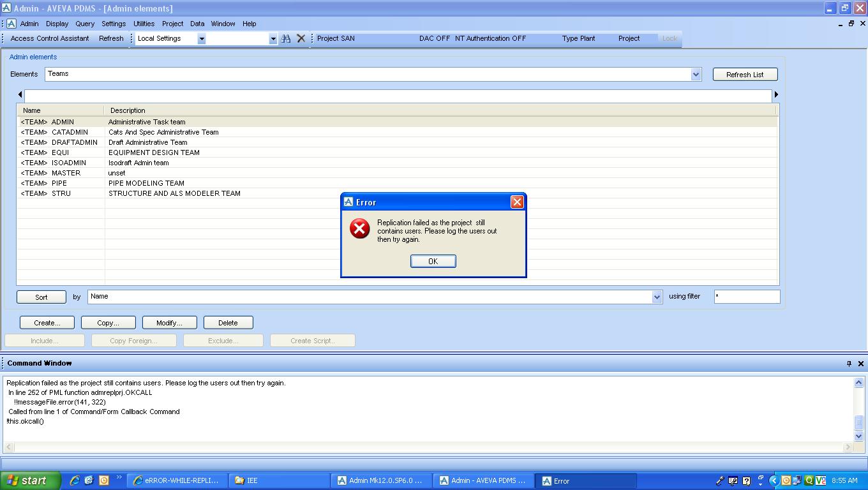Select the DRAFTADMIN team row
Image resolution: width=868 pixels, height=490 pixels.
397,142
